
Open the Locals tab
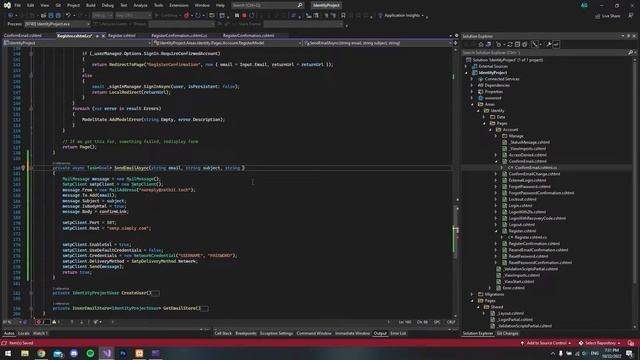tap(24, 333)
